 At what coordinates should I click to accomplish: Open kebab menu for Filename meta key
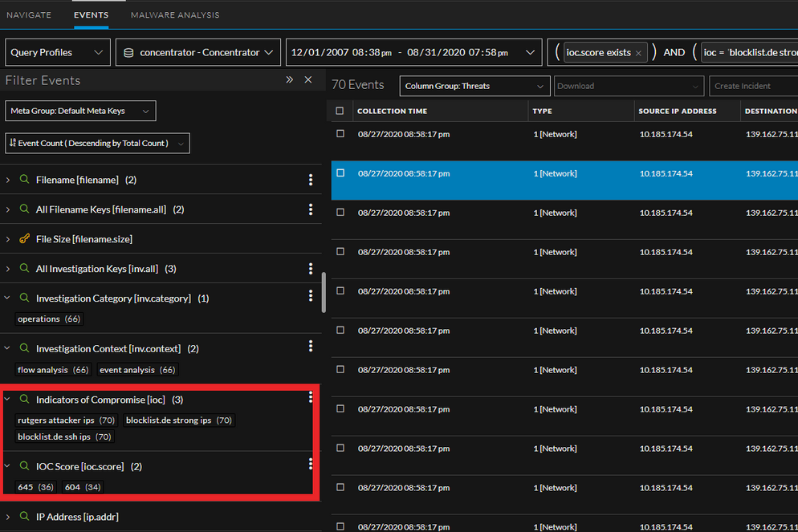pos(311,181)
